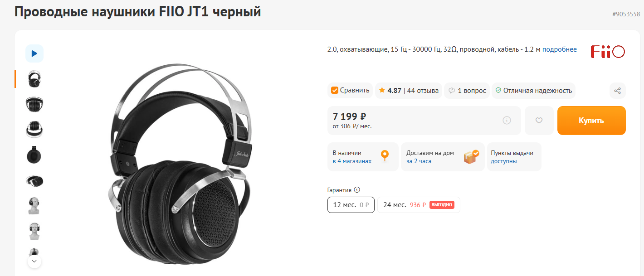Open the 1 вопрос section

467,91
